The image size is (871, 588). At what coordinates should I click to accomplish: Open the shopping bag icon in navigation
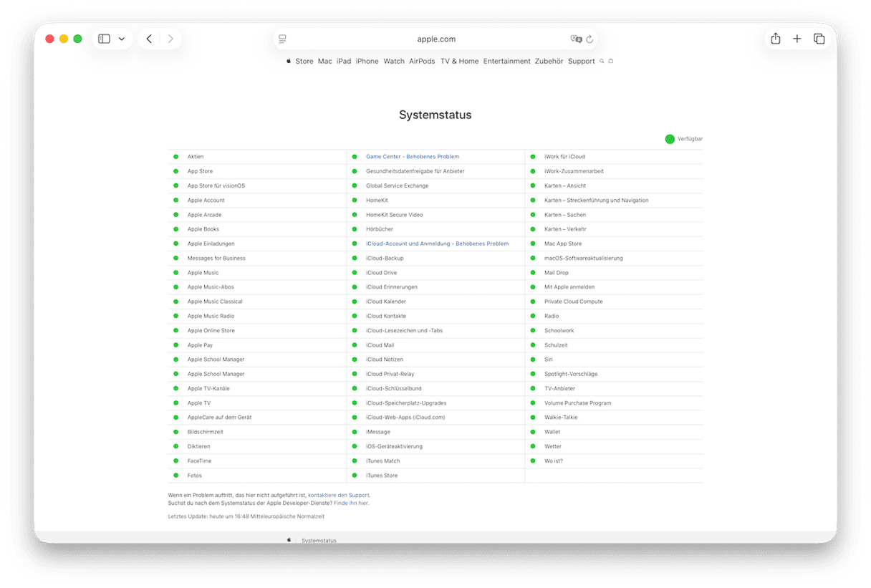(x=611, y=62)
